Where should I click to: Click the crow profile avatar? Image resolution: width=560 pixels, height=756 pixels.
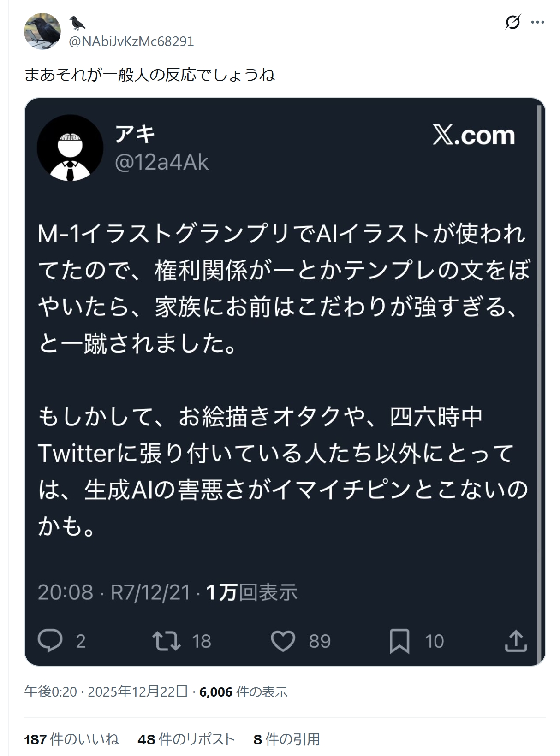click(x=42, y=31)
